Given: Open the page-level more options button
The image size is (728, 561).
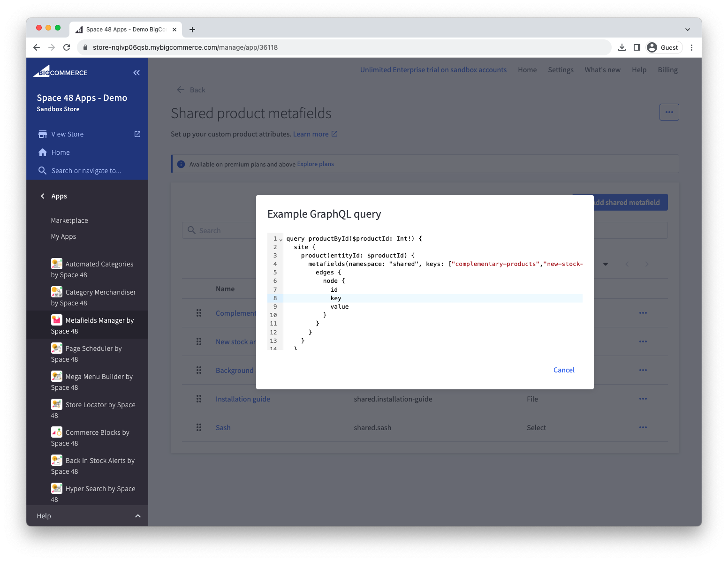Looking at the screenshot, I should (669, 112).
